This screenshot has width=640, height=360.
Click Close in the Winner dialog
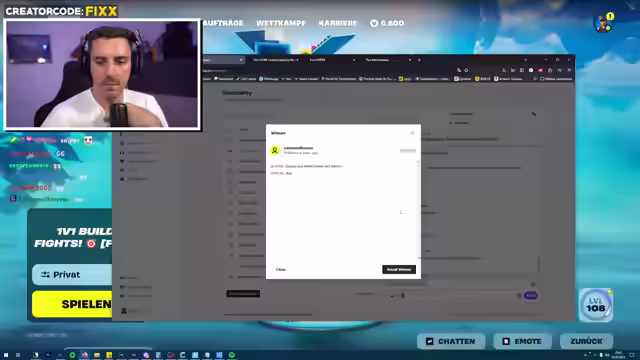coord(281,269)
